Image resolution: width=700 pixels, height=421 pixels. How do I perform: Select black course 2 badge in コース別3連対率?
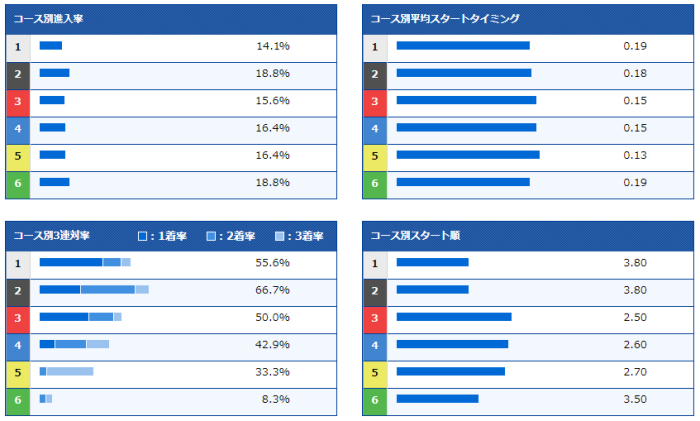18,290
